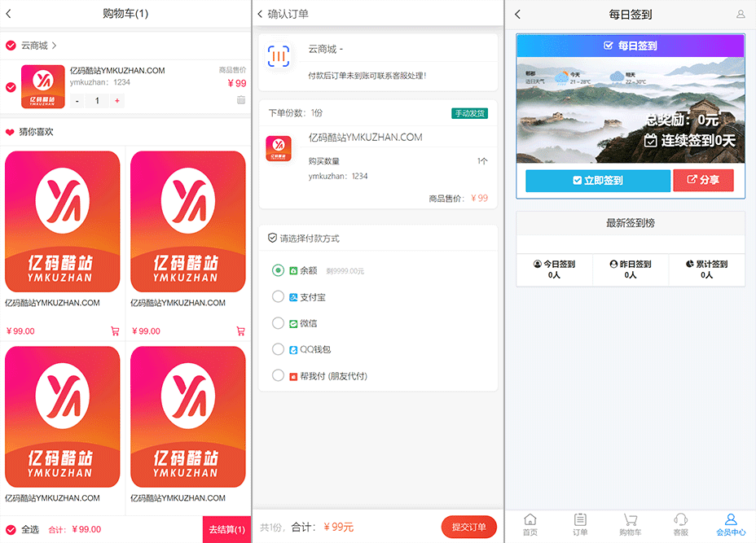Delete the cart item with trash icon
Screen dimensions: 756x543
241,100
